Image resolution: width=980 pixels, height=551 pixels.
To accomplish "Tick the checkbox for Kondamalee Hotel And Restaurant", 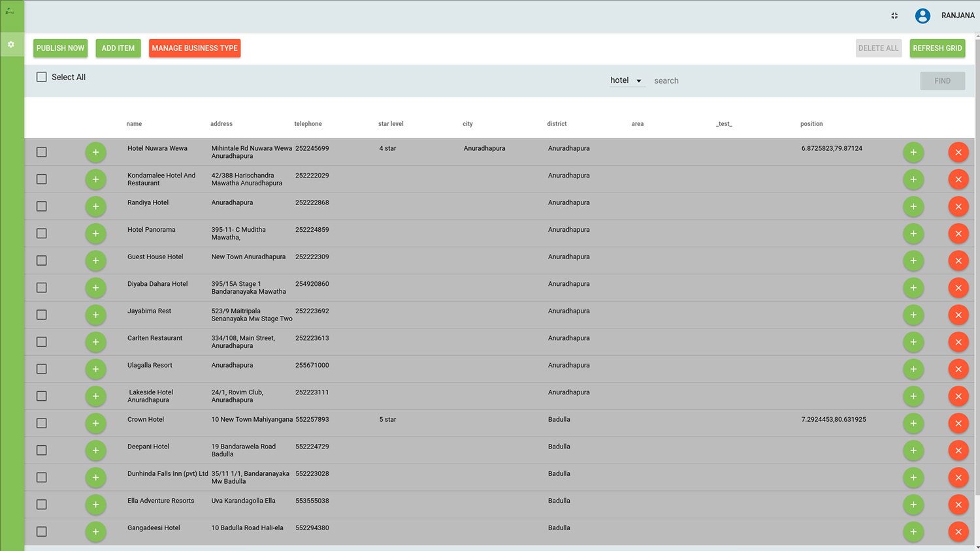I will point(42,179).
